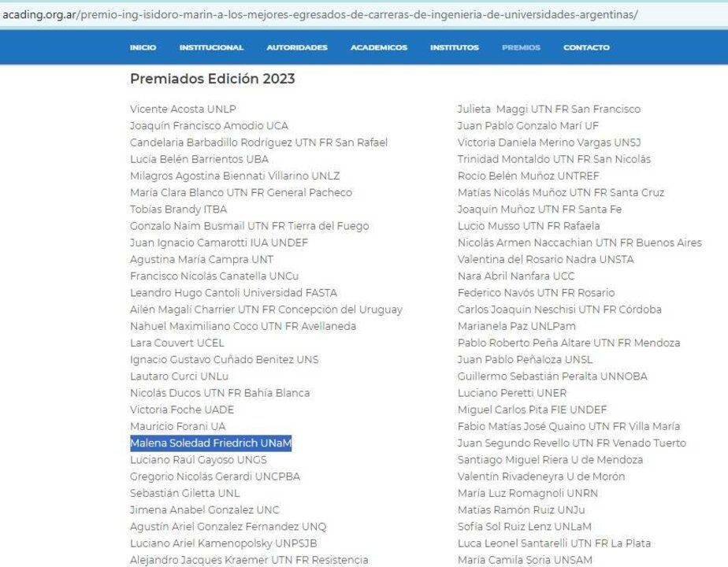Image resolution: width=728 pixels, height=567 pixels.
Task: Click 'Rocío Belén Muñoz UNTREF' entry
Action: click(x=529, y=176)
